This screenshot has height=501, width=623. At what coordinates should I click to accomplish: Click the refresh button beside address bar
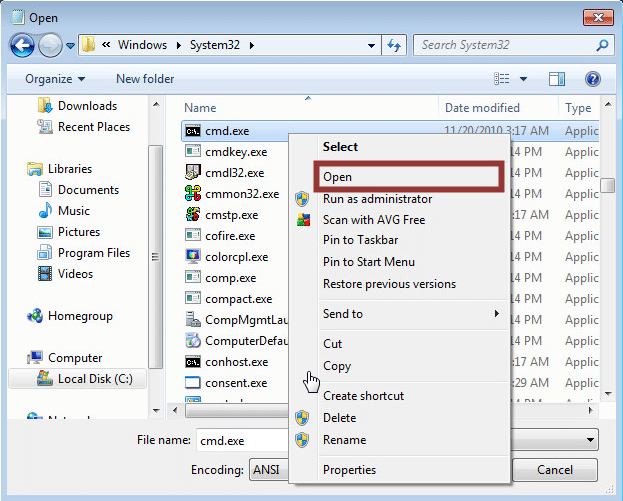(x=394, y=45)
